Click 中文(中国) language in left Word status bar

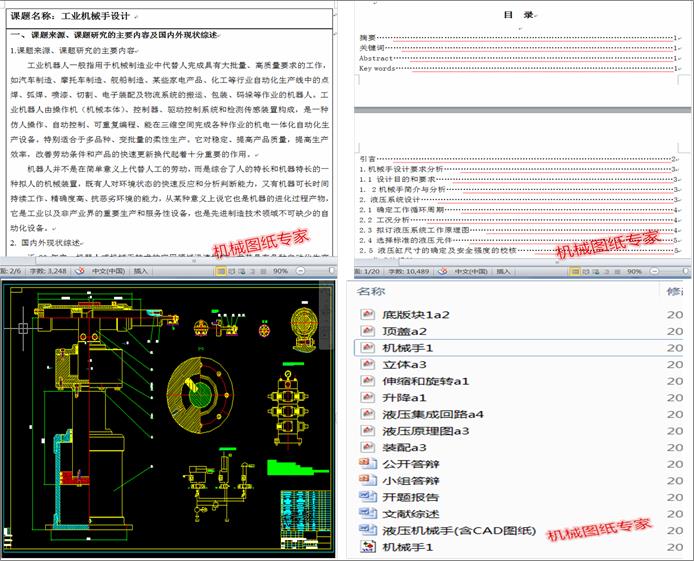tap(108, 271)
